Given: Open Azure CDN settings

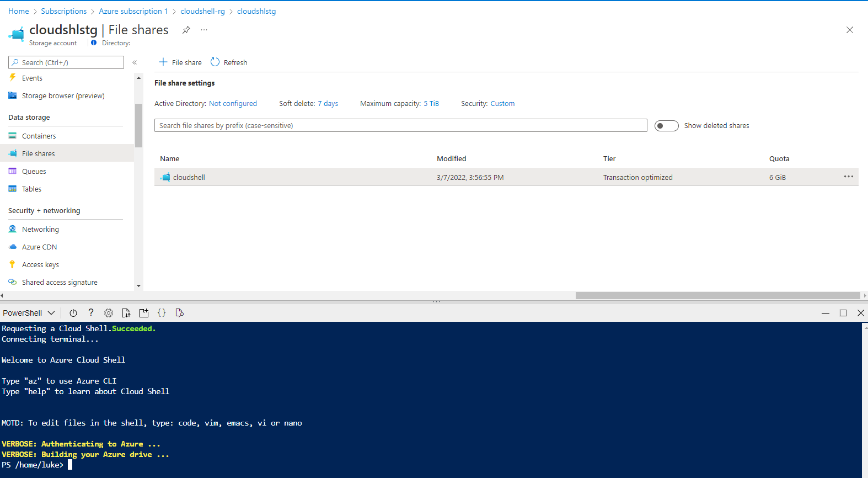Looking at the screenshot, I should tap(39, 247).
